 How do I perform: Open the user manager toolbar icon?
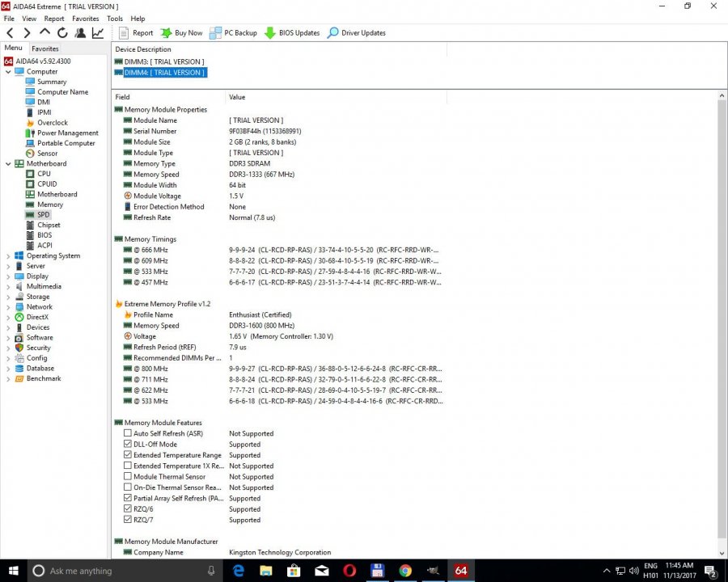click(80, 33)
